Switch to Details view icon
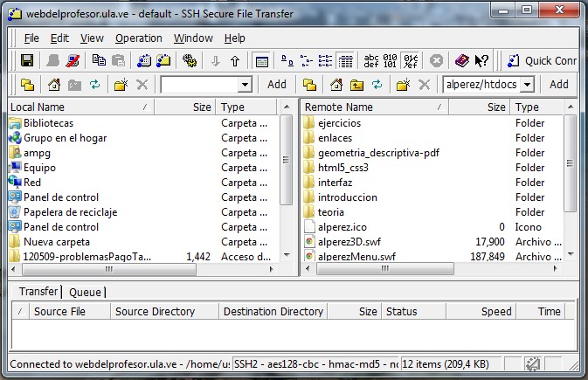Image resolution: width=588 pixels, height=380 pixels. tap(345, 61)
